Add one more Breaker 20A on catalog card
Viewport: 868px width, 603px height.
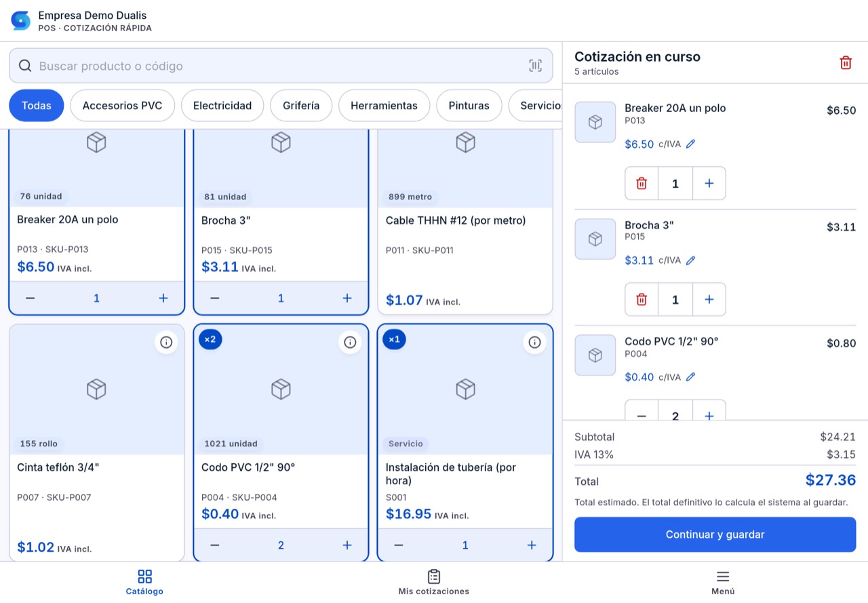163,298
